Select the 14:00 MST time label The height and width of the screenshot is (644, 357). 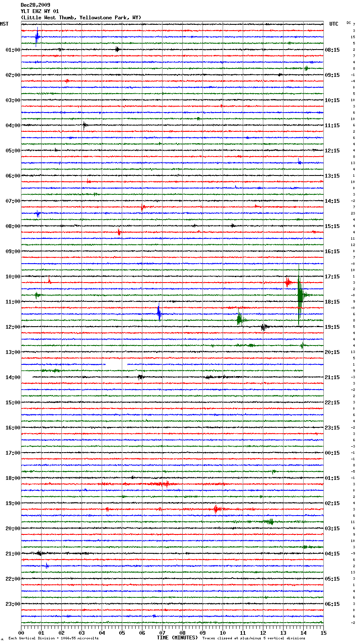[13, 377]
